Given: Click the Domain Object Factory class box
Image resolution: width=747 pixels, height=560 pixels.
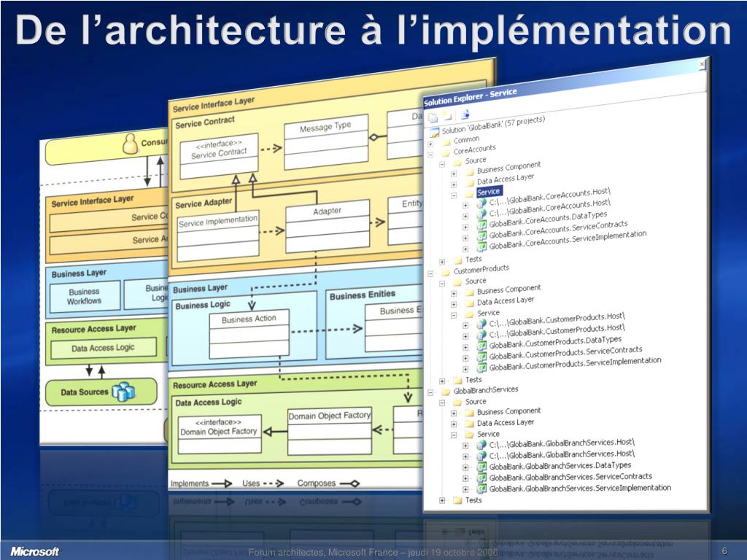Looking at the screenshot, I should (x=330, y=430).
